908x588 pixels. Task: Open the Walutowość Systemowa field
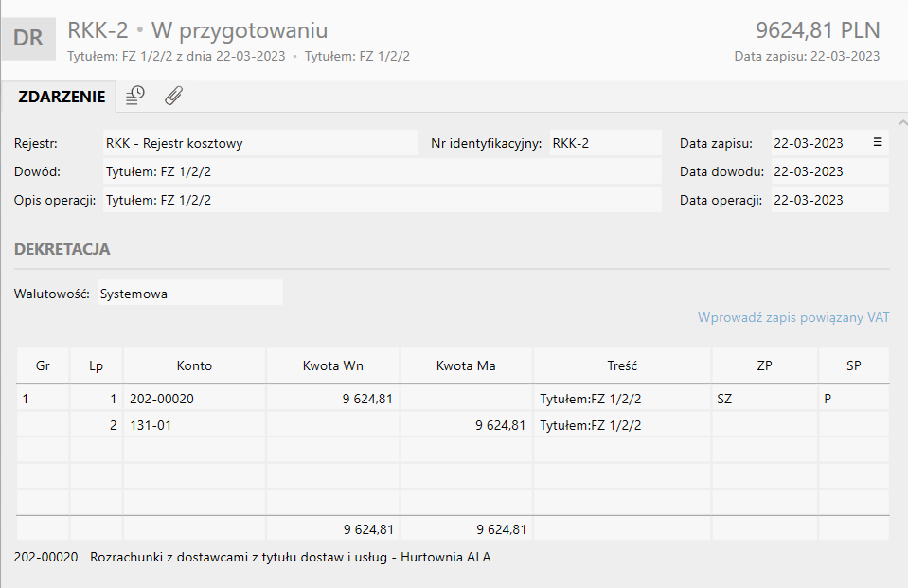coord(190,294)
